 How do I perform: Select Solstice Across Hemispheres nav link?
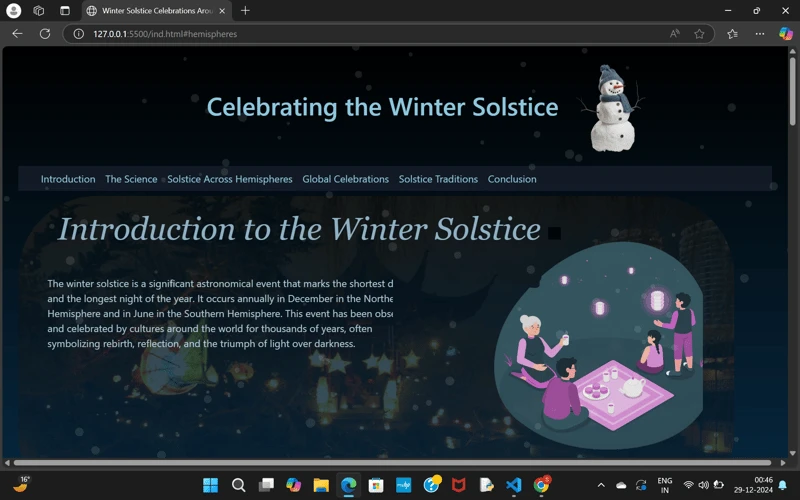(x=230, y=179)
